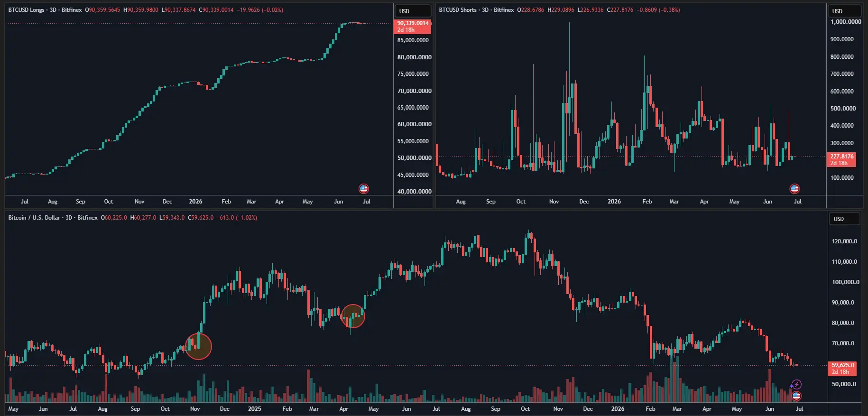Click the Sep label on Longs time axis
The width and height of the screenshot is (868, 416).
tap(81, 202)
